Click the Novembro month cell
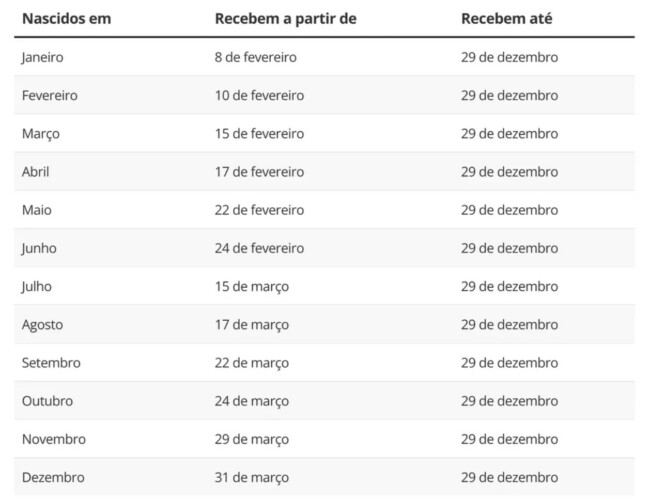 [53, 439]
